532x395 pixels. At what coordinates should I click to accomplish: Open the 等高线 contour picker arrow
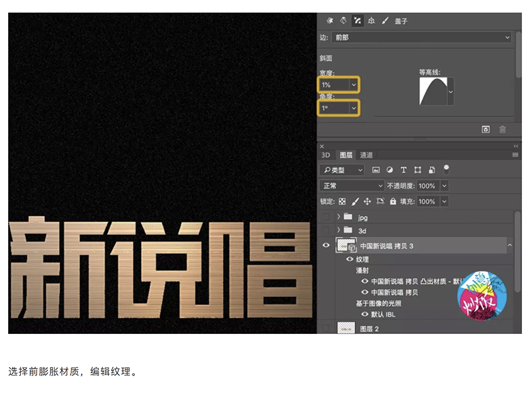point(451,91)
